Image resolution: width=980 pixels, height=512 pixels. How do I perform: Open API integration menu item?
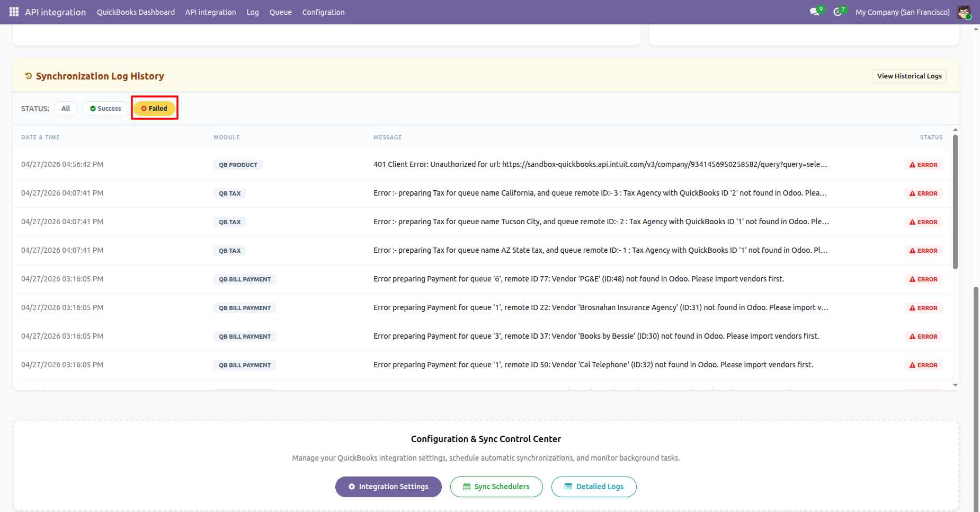(210, 12)
